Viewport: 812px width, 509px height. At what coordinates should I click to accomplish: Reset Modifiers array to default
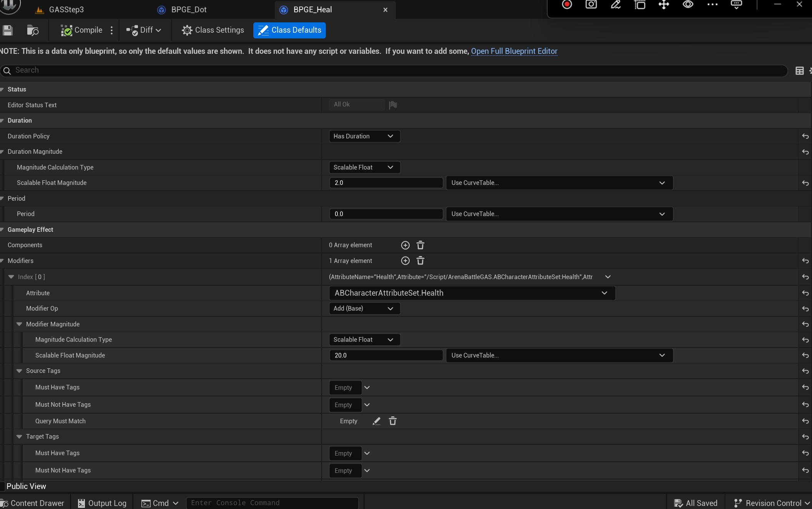(x=805, y=261)
